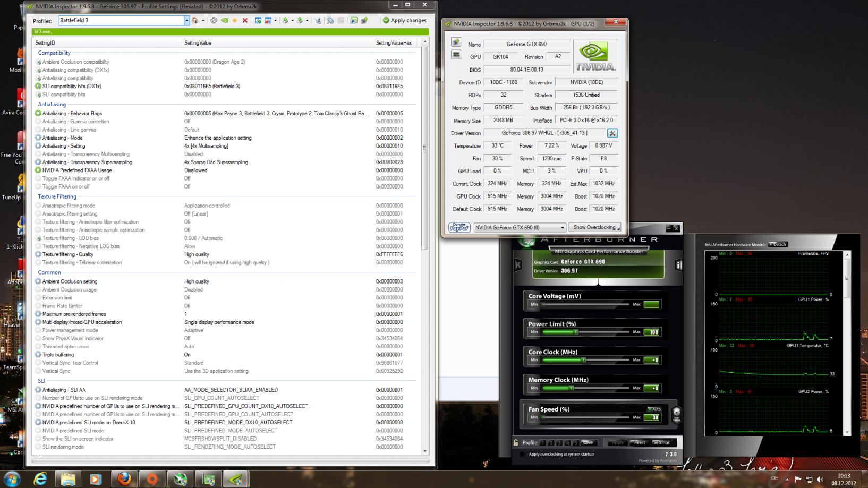This screenshot has height=488, width=868.
Task: Click the filter settings icon in toolbar
Action: [x=318, y=21]
